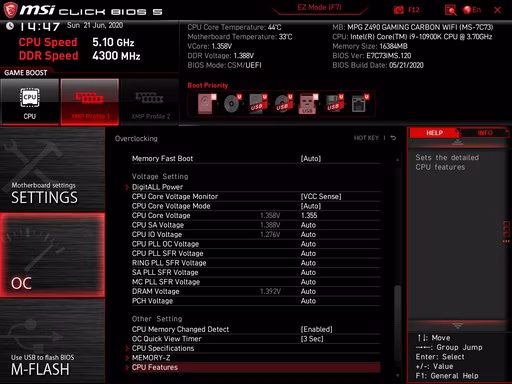Enable XMP Profile 1
This screenshot has width=512, height=384.
[90, 102]
